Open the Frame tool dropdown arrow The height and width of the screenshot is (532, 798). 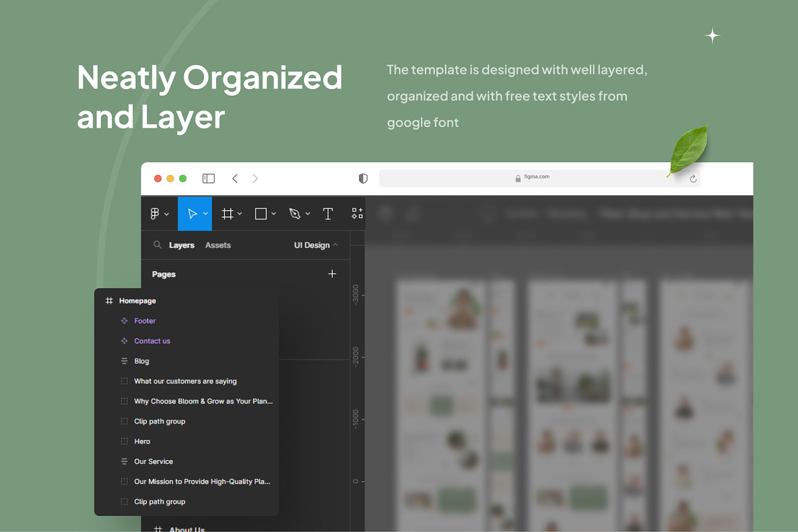tap(239, 214)
